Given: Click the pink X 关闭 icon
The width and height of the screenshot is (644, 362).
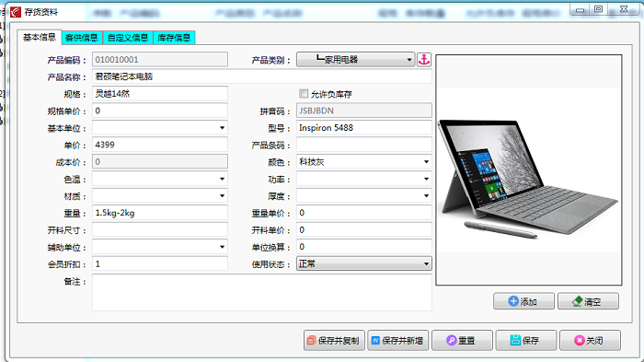Looking at the screenshot, I should (579, 340).
